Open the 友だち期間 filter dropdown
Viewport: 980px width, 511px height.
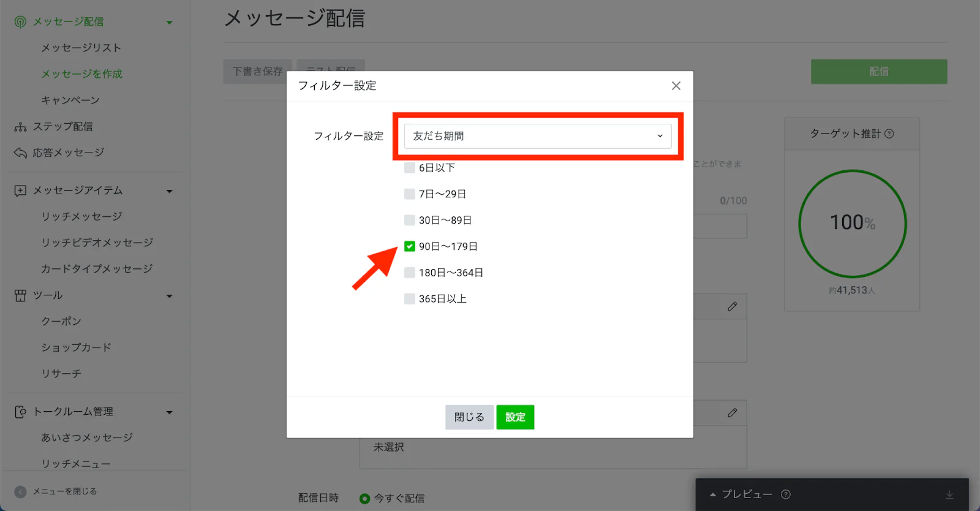coord(537,136)
